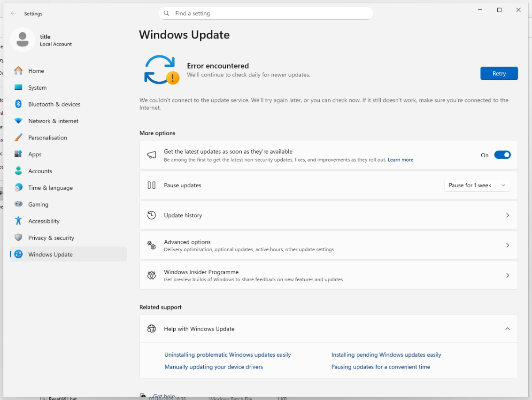Click the Advanced options gears icon
This screenshot has width=532, height=400.
152,245
